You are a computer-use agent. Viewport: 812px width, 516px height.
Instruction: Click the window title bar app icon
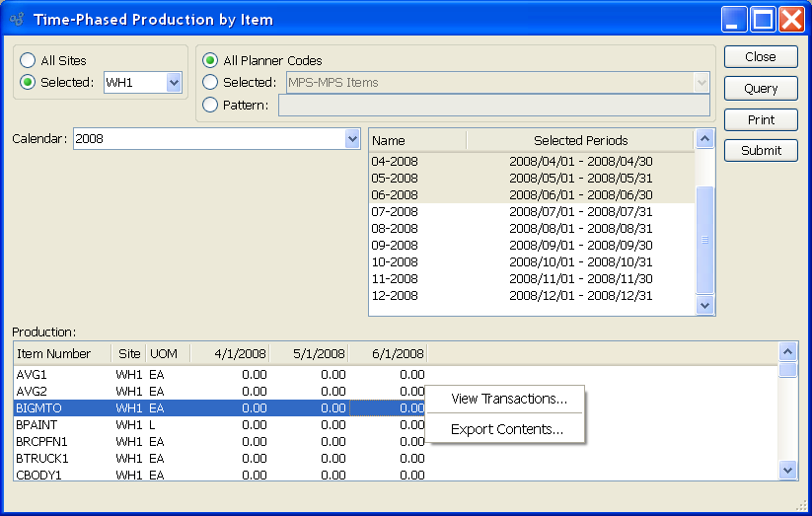click(17, 19)
